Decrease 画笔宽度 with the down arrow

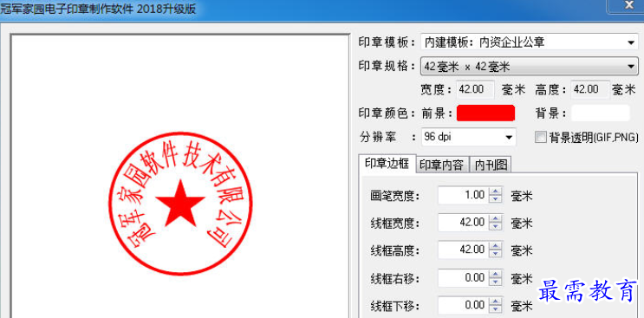tap(496, 199)
